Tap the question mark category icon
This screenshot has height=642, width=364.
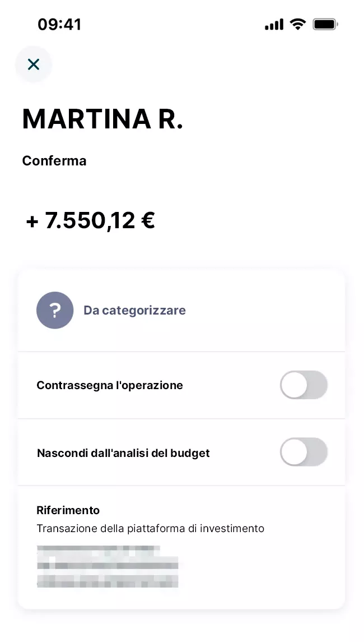[x=55, y=310]
